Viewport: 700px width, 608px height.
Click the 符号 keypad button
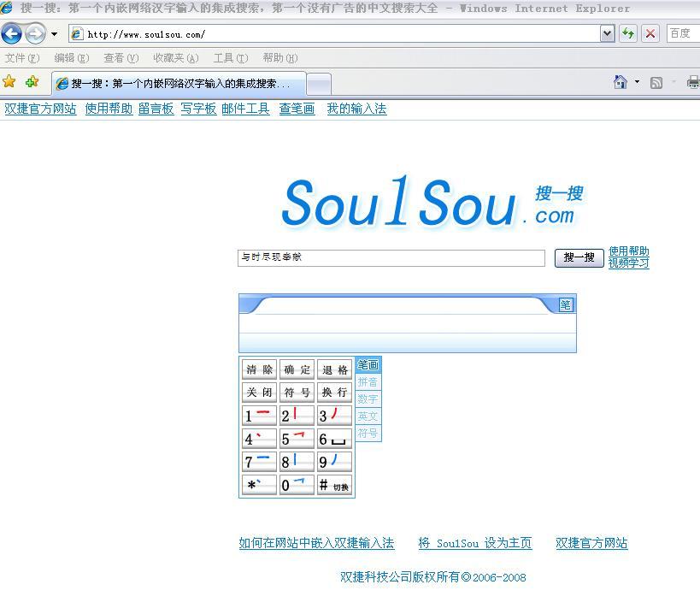[x=297, y=393]
